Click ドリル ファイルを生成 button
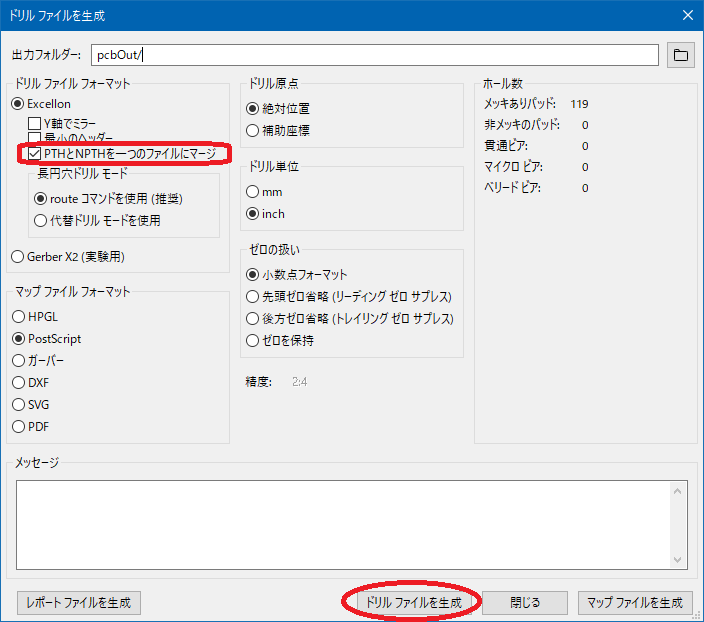Image resolution: width=704 pixels, height=622 pixels. click(413, 603)
